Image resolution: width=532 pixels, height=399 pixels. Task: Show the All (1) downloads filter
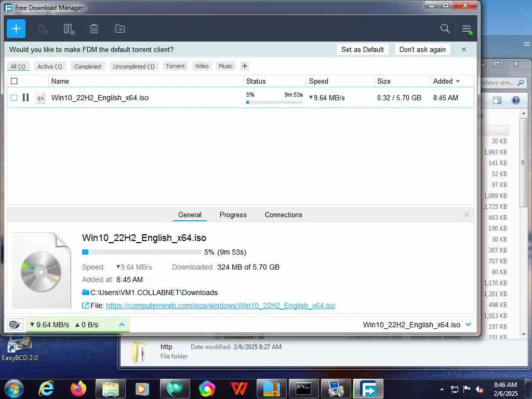pos(18,66)
